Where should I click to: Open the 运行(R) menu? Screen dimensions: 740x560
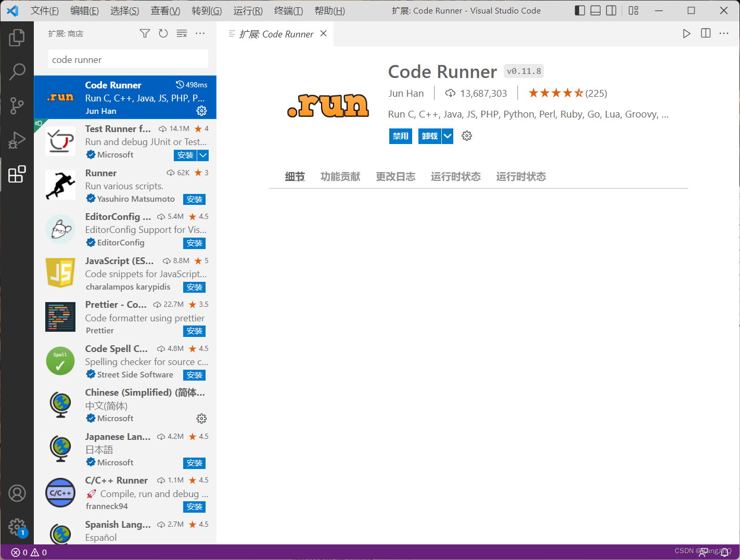click(x=248, y=10)
